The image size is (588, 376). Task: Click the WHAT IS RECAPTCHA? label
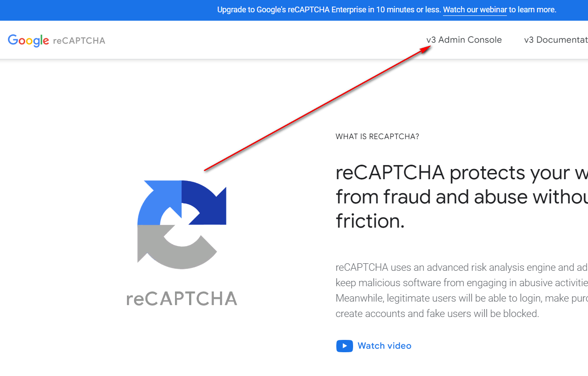(377, 136)
